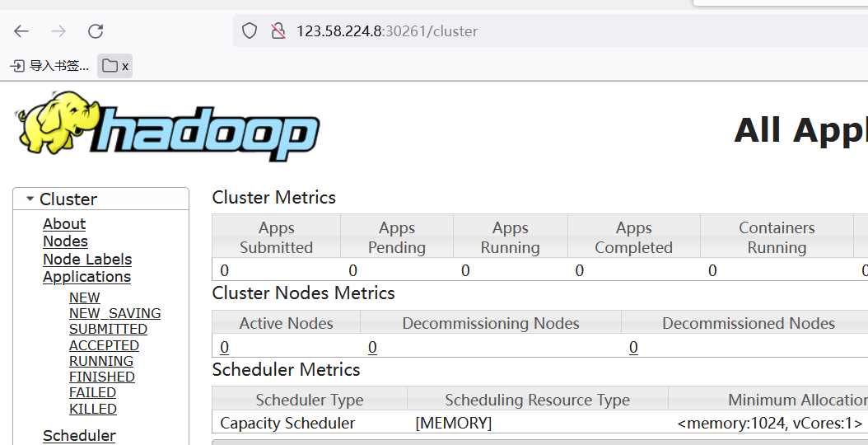This screenshot has width=868, height=445.
Task: Filter applications by FINISHED state
Action: coord(102,377)
